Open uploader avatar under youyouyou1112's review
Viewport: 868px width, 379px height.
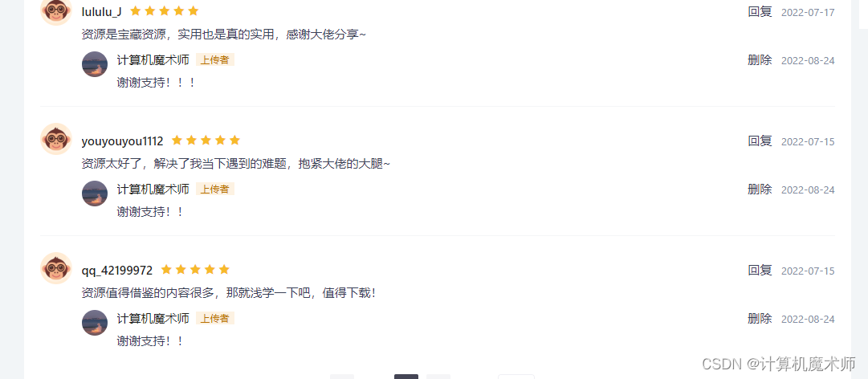pos(95,194)
